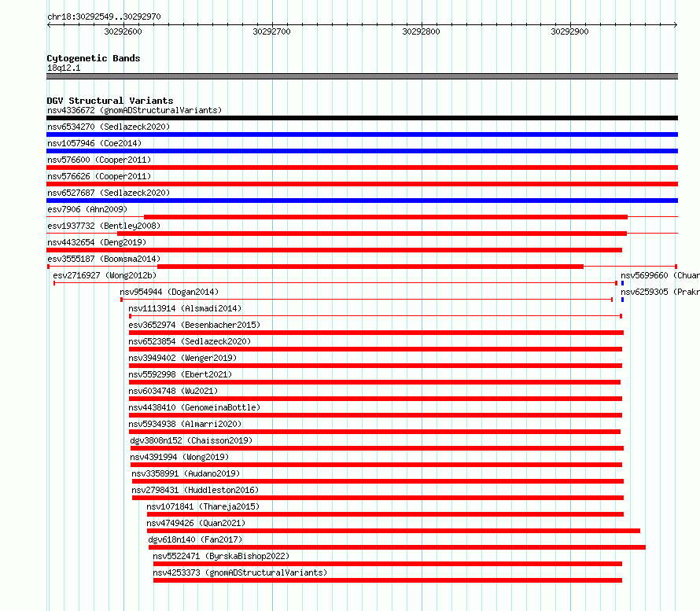Open variant nsv576600 (Cooper2011)
Image resolution: width=700 pixels, height=611 pixels.
(99, 160)
